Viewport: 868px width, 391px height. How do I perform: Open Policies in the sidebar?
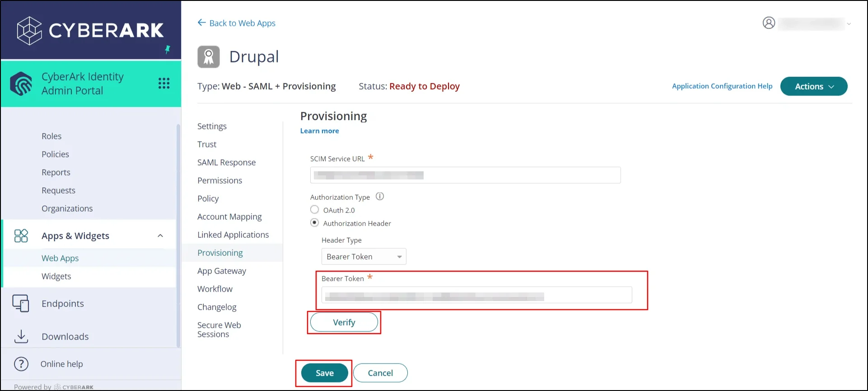[55, 154]
